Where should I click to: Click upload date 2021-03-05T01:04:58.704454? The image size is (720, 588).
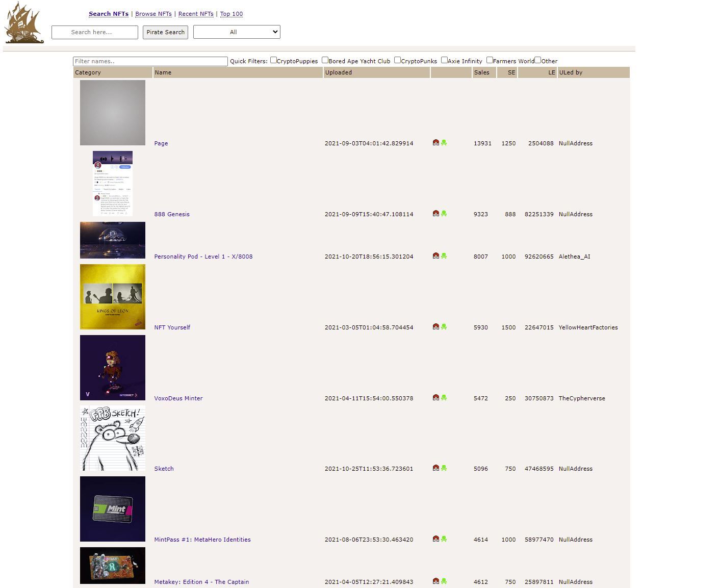(369, 327)
